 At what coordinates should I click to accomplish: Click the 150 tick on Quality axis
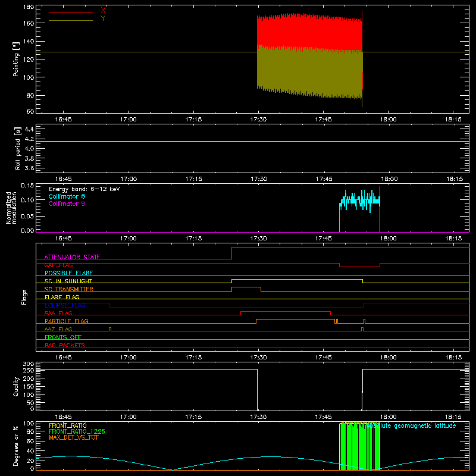tap(29, 387)
